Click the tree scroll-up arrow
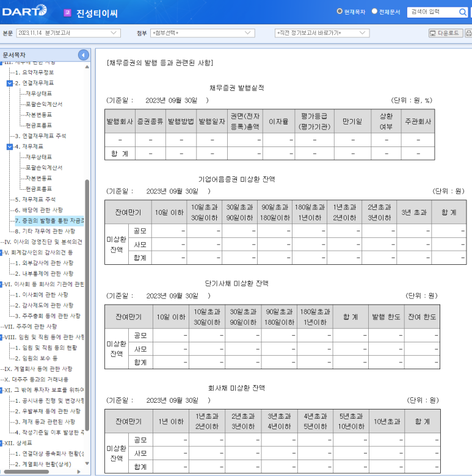The height and width of the screenshot is (476, 472). tap(87, 67)
